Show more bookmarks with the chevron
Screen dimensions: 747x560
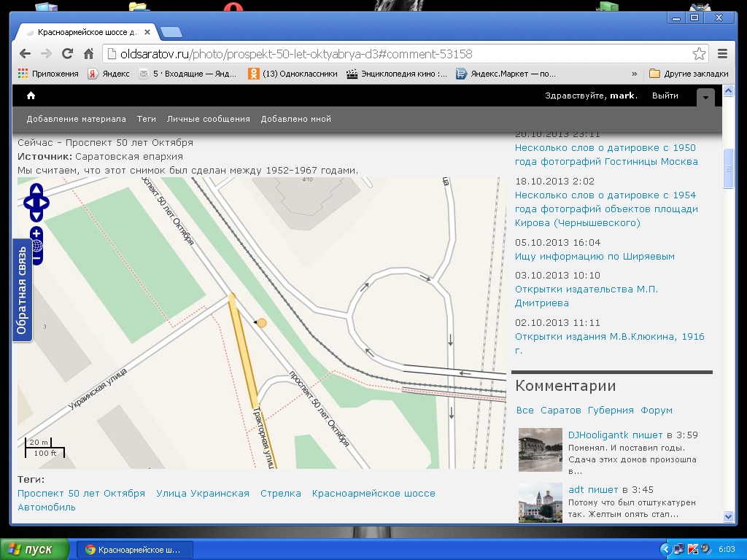(x=634, y=74)
